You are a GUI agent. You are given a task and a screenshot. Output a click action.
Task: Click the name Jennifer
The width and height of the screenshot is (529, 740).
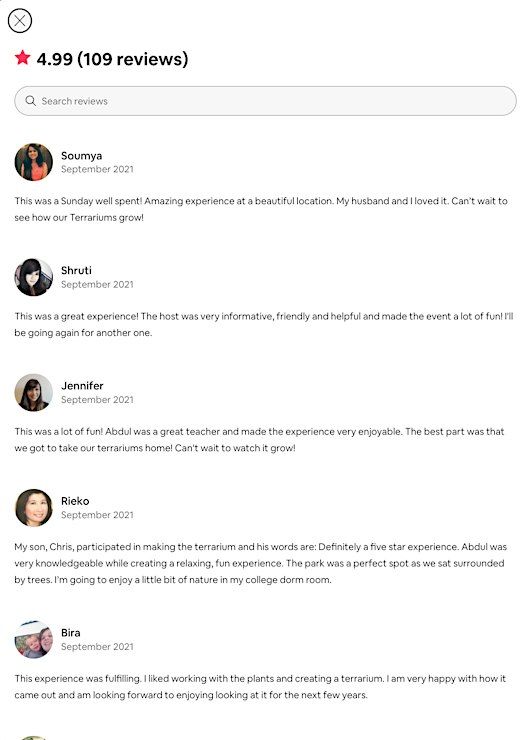pyautogui.click(x=82, y=386)
